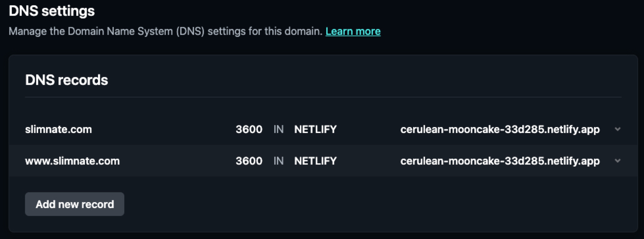Image resolution: width=644 pixels, height=239 pixels.
Task: Click the DNS records section heading
Action: (x=66, y=80)
